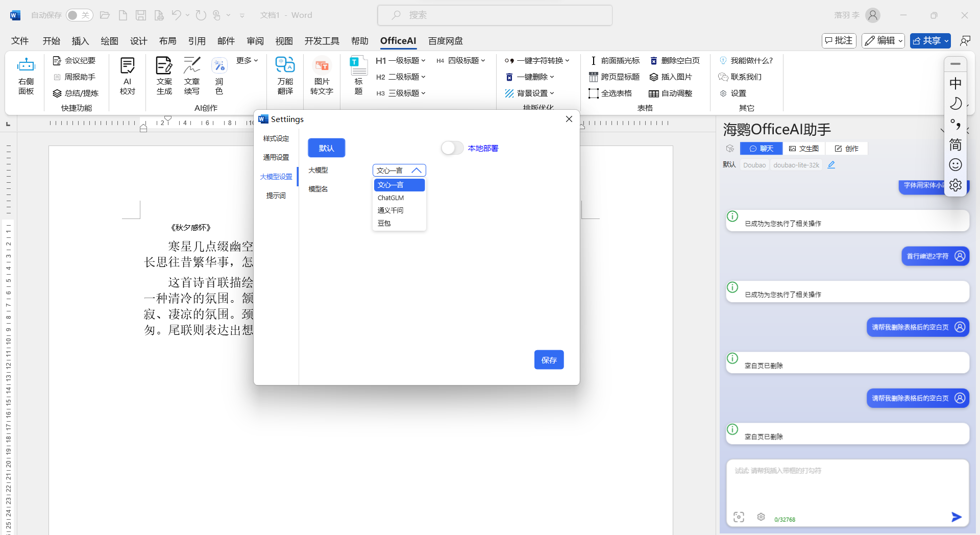The height and width of the screenshot is (535, 980).
Task: Launch the 会议纪要 meeting minutes helper
Action: tap(75, 61)
